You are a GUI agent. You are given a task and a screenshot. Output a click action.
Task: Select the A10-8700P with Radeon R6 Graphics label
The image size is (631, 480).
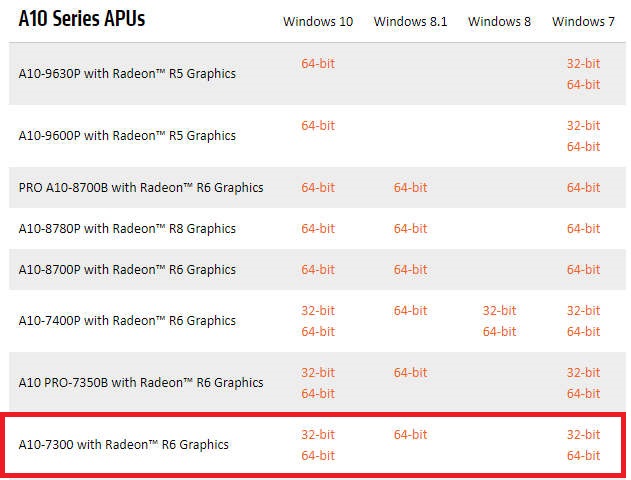tap(127, 270)
